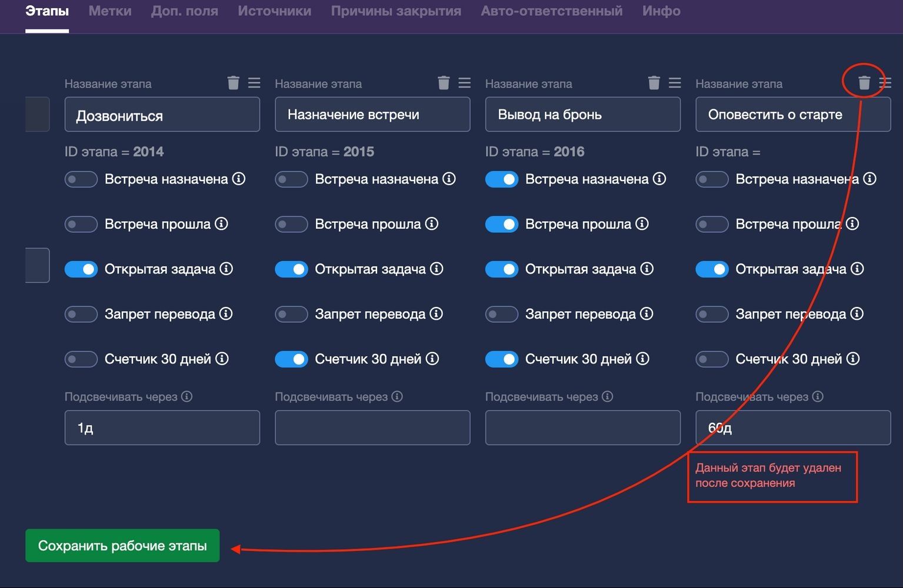Click reorder handle for Дозвониться stage
The width and height of the screenshot is (903, 588).
pyautogui.click(x=254, y=83)
